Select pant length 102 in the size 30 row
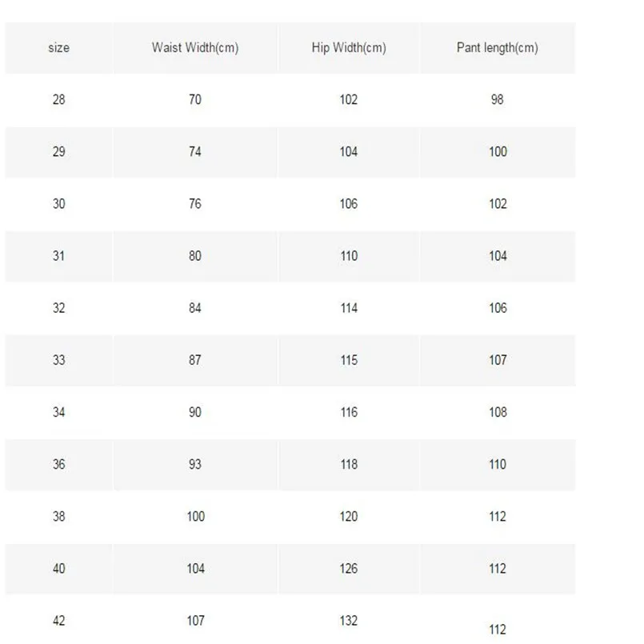 (x=498, y=204)
